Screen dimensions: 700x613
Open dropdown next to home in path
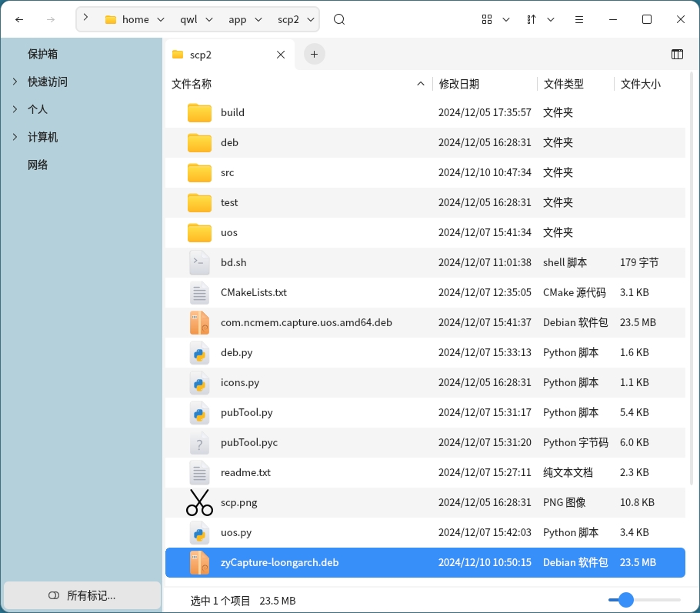(160, 20)
